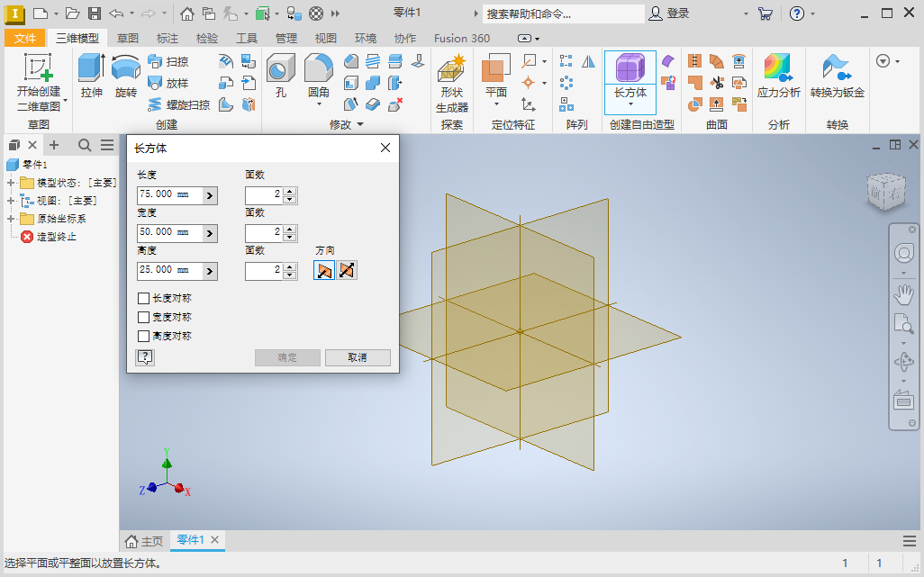The width and height of the screenshot is (924, 577).
Task: Open the 长方体 dropdown arrow
Action: (x=630, y=103)
